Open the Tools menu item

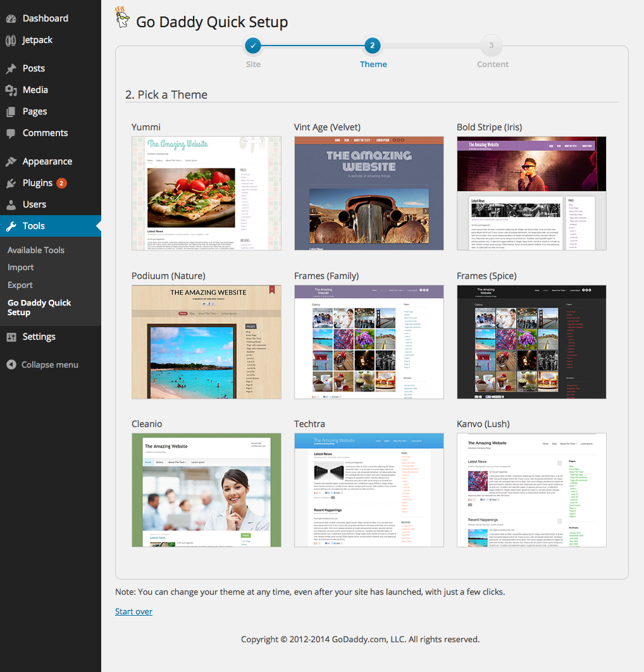point(34,226)
